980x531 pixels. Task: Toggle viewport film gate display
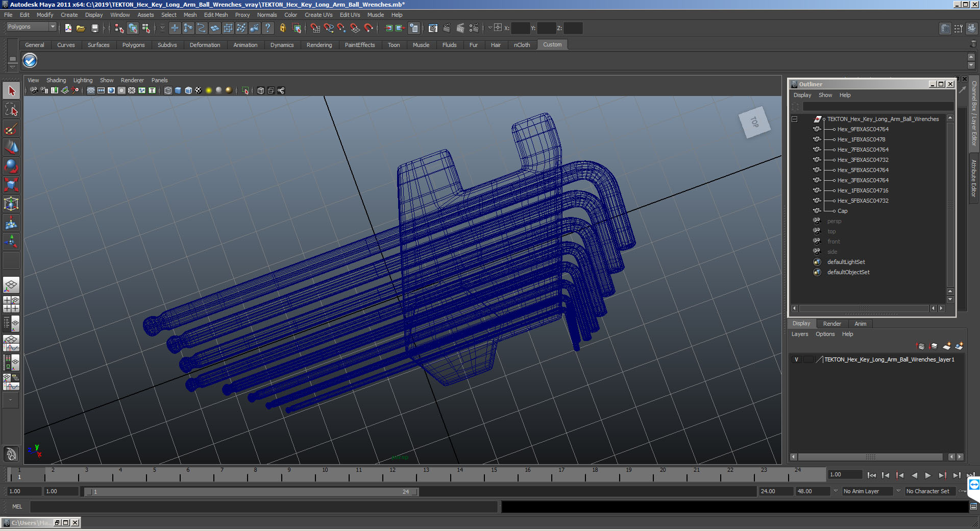pyautogui.click(x=101, y=90)
